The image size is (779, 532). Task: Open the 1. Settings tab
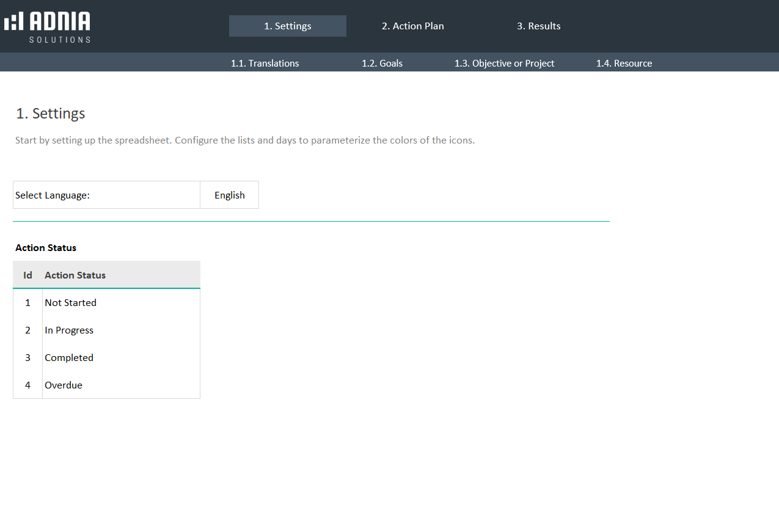pos(287,26)
